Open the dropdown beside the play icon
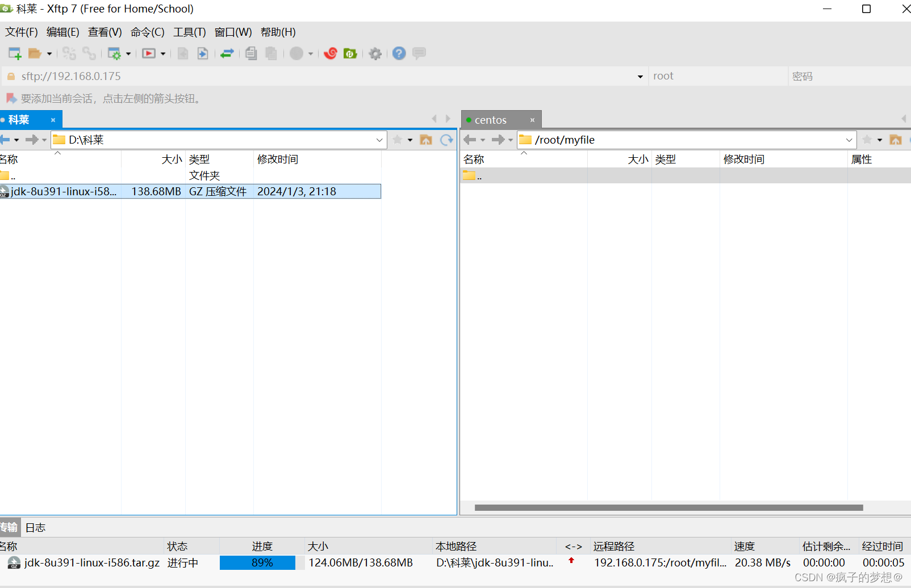This screenshot has height=588, width=911. (163, 54)
